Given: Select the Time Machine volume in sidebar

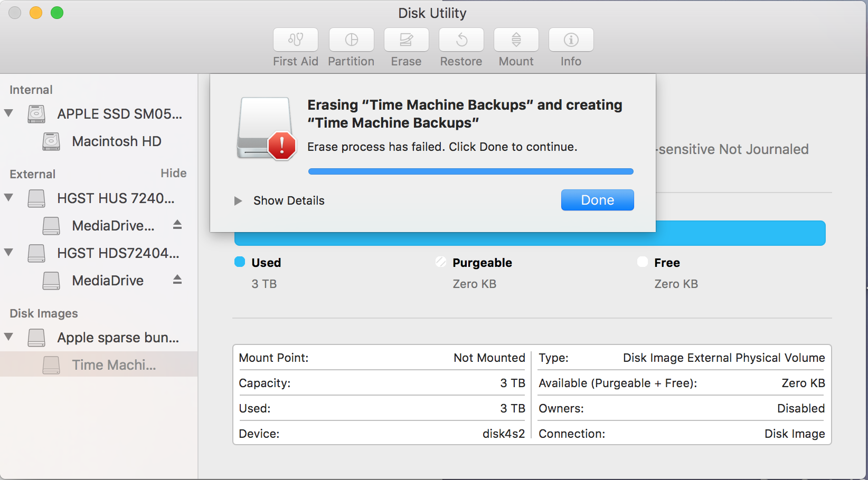Looking at the screenshot, I should pyautogui.click(x=114, y=365).
